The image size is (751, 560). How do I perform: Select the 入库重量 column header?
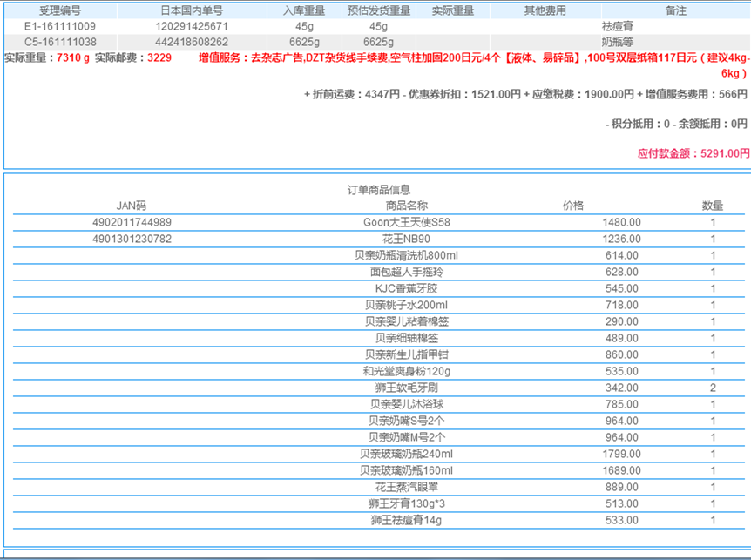[304, 11]
